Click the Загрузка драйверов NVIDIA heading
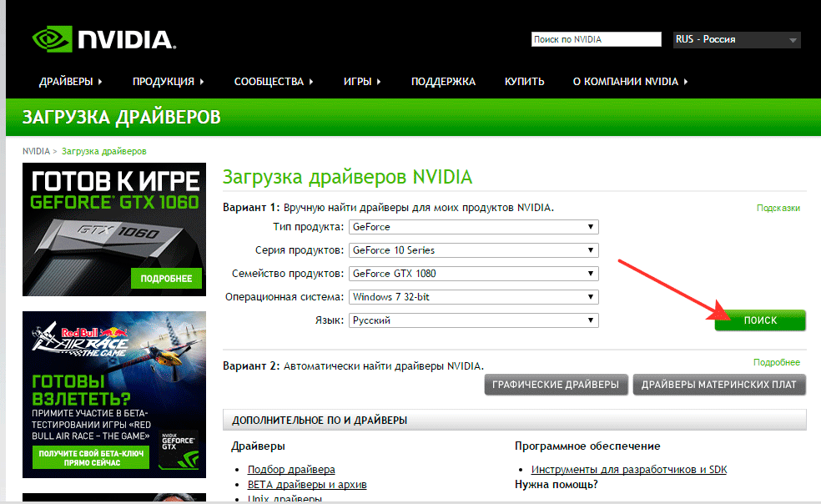The image size is (821, 504). (348, 177)
